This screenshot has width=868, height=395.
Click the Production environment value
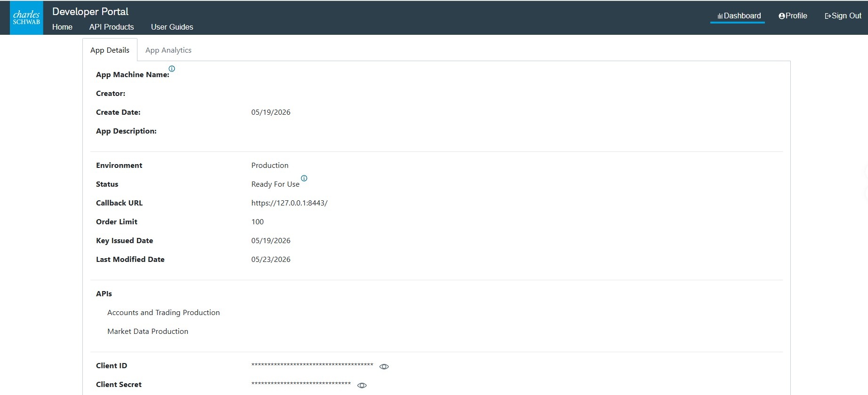click(270, 166)
